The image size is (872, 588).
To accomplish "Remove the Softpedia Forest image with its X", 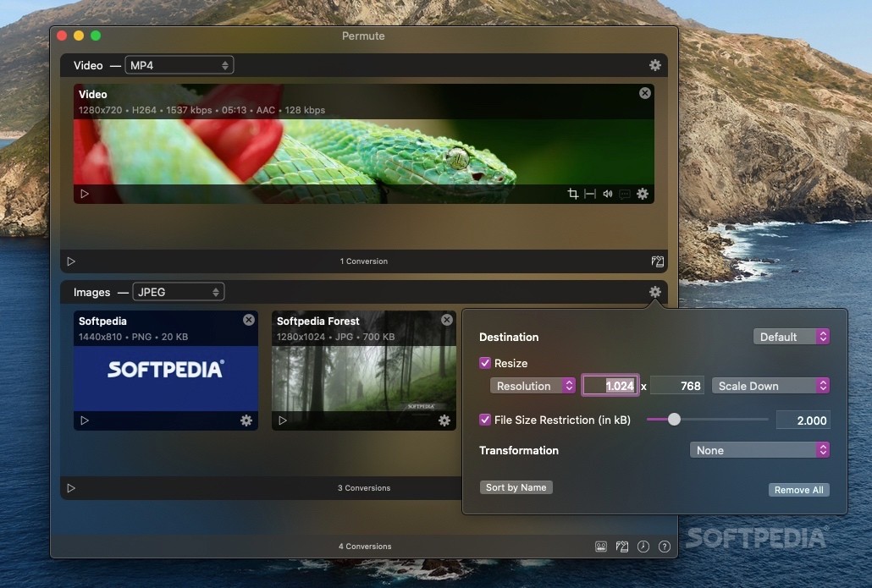I will tap(446, 320).
